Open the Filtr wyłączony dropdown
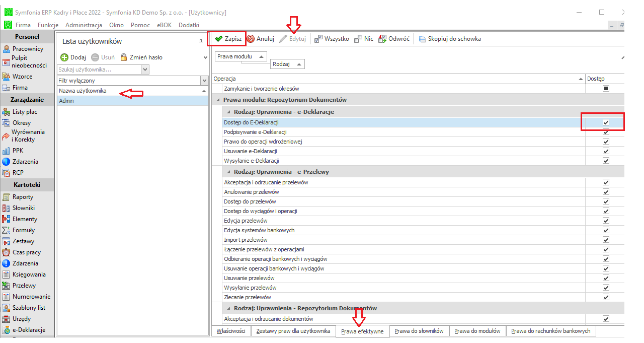 coord(204,81)
